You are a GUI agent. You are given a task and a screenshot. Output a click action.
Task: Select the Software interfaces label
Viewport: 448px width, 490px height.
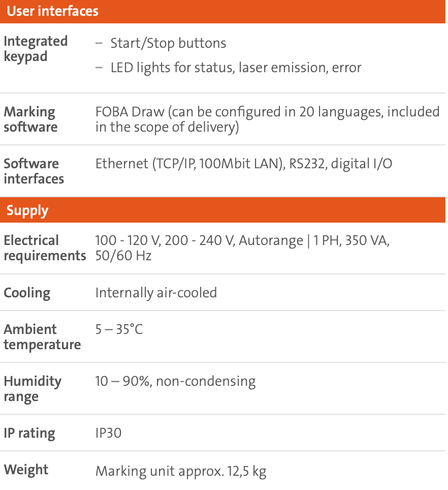coord(34,171)
